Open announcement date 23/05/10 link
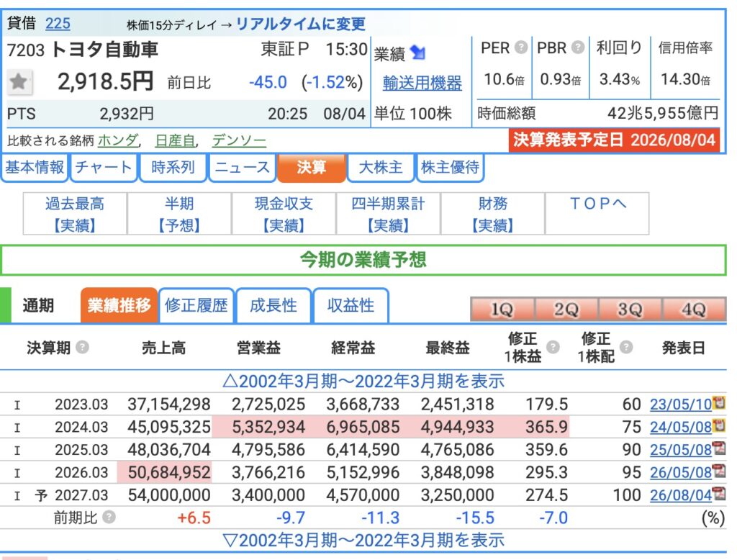 coord(681,405)
